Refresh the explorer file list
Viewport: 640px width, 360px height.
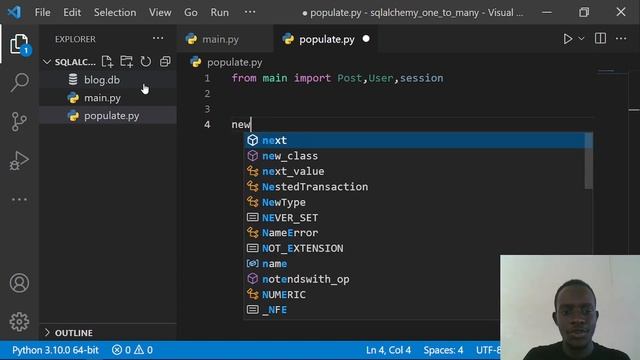[x=146, y=62]
